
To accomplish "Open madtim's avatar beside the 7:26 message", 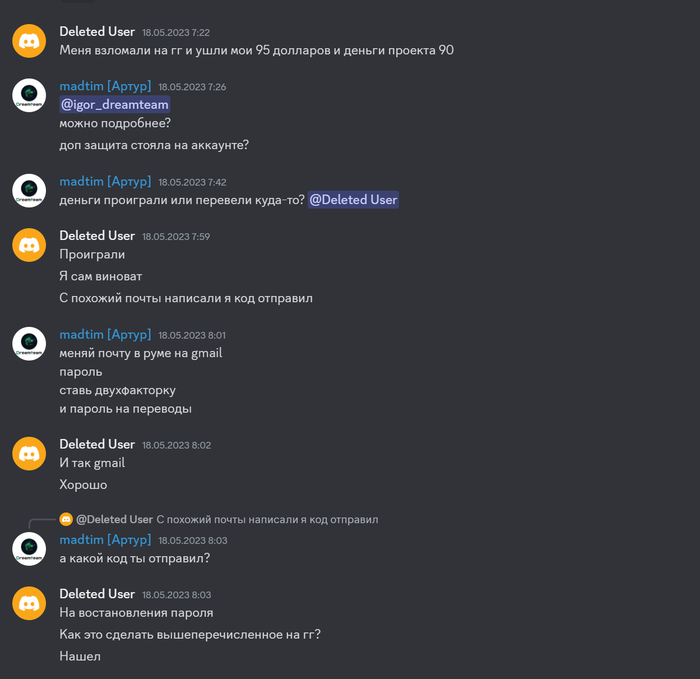I will [x=29, y=95].
